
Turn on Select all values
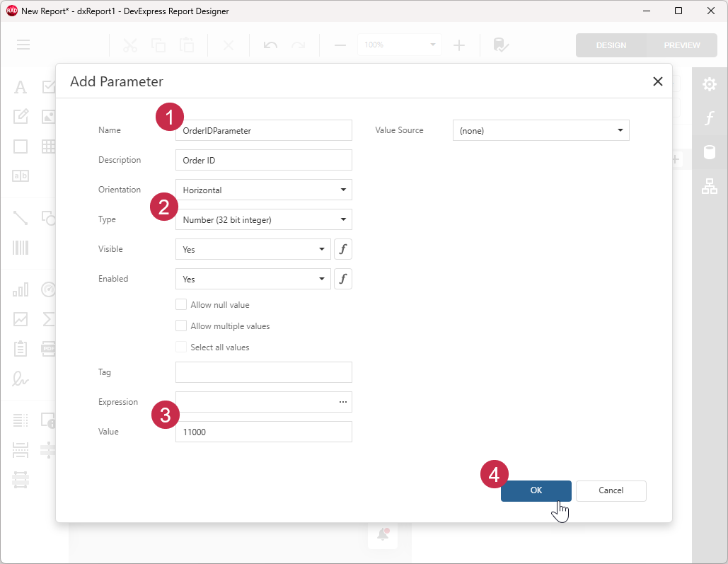[181, 347]
